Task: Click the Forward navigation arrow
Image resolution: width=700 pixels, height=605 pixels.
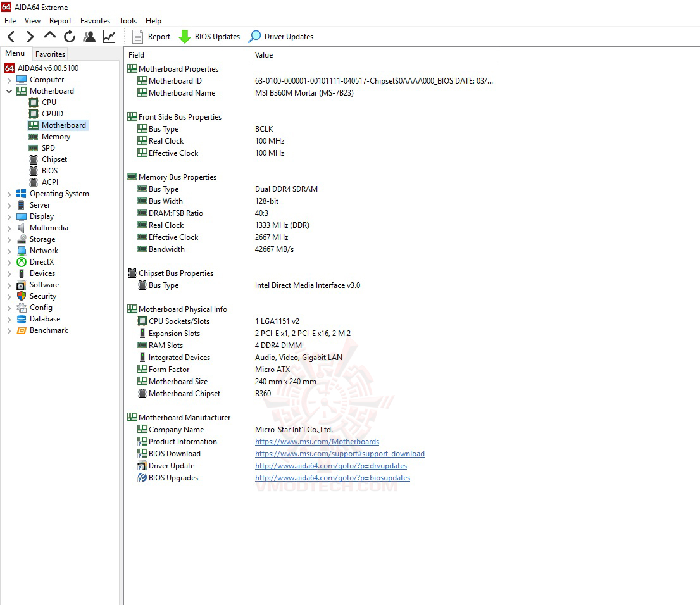Action: [30, 37]
